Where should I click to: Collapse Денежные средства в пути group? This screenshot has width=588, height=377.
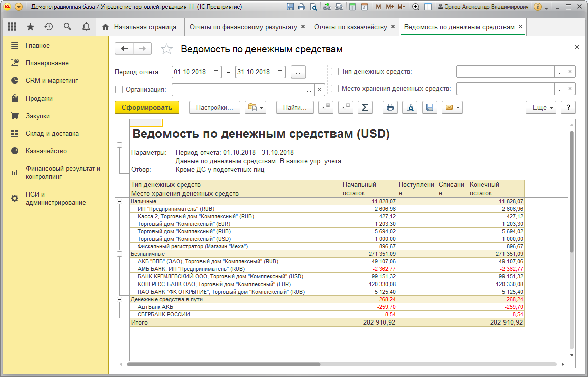coord(120,300)
